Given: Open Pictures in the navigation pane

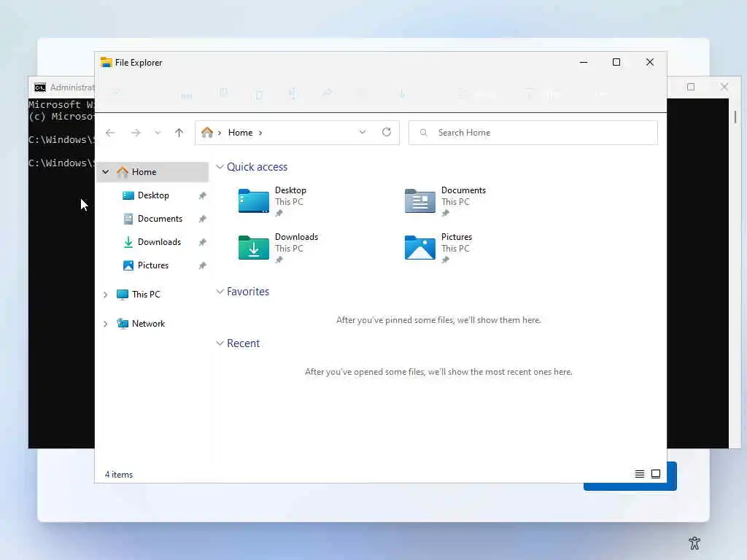Looking at the screenshot, I should click(153, 265).
